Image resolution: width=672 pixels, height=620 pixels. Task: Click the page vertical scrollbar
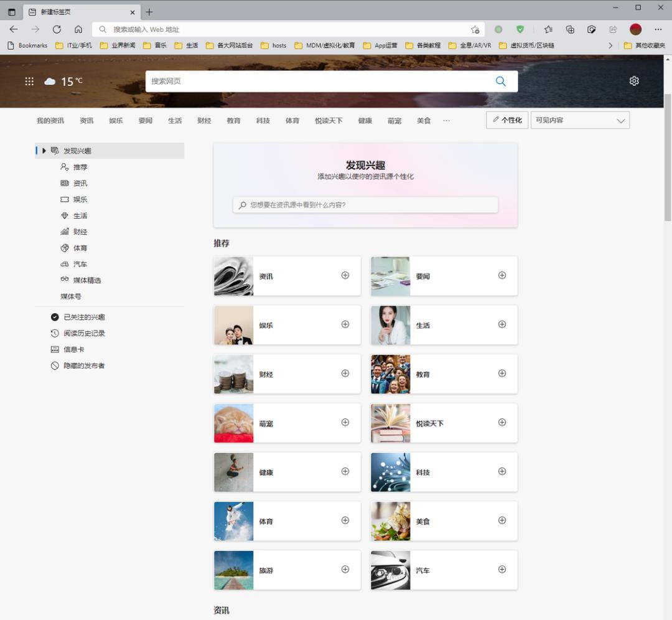668,156
